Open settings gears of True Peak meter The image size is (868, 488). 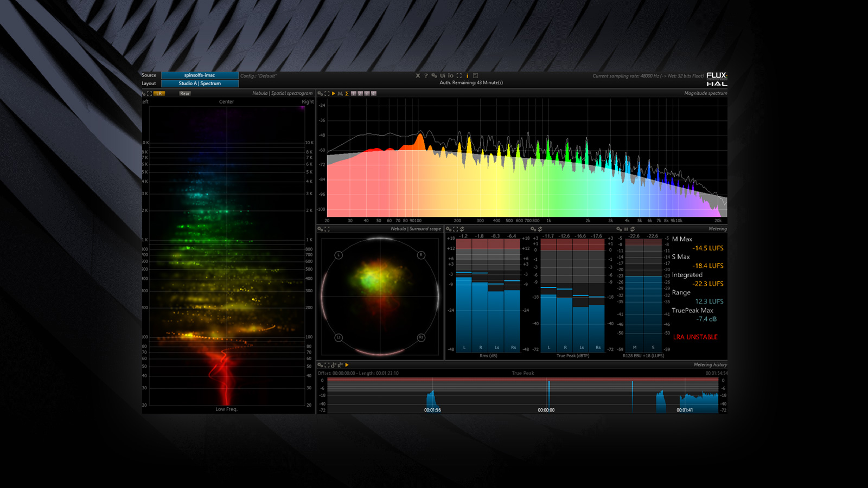coord(533,229)
